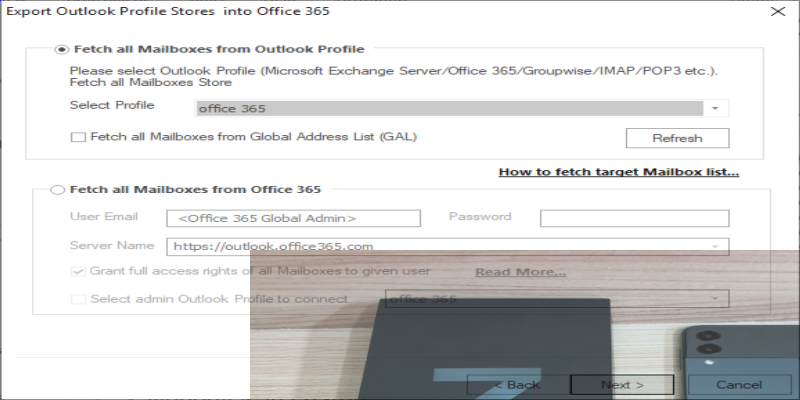Screen dimensions: 800x400
Task: Click the selected 'office 365' profile value
Action: point(449,108)
